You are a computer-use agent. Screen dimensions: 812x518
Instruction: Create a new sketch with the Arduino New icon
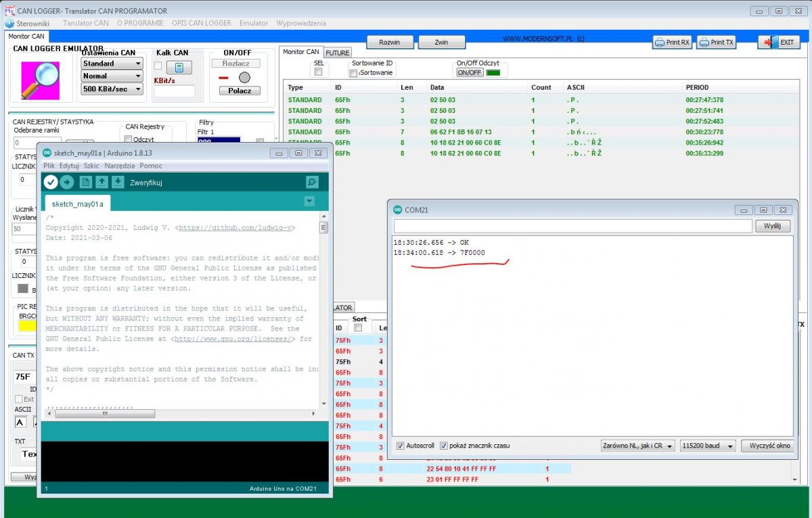pyautogui.click(x=86, y=182)
